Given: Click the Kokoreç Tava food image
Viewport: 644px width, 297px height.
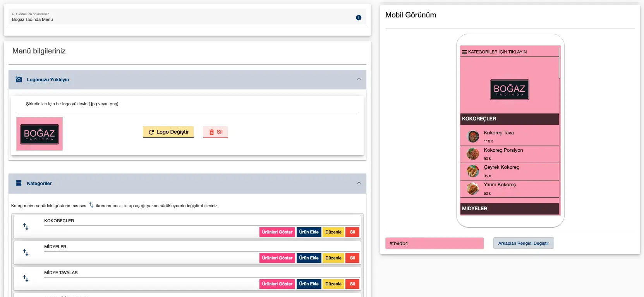Looking at the screenshot, I should click(x=473, y=137).
